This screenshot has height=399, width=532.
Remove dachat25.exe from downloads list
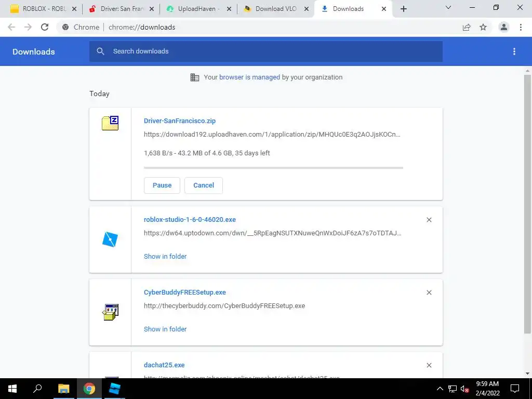pos(429,365)
